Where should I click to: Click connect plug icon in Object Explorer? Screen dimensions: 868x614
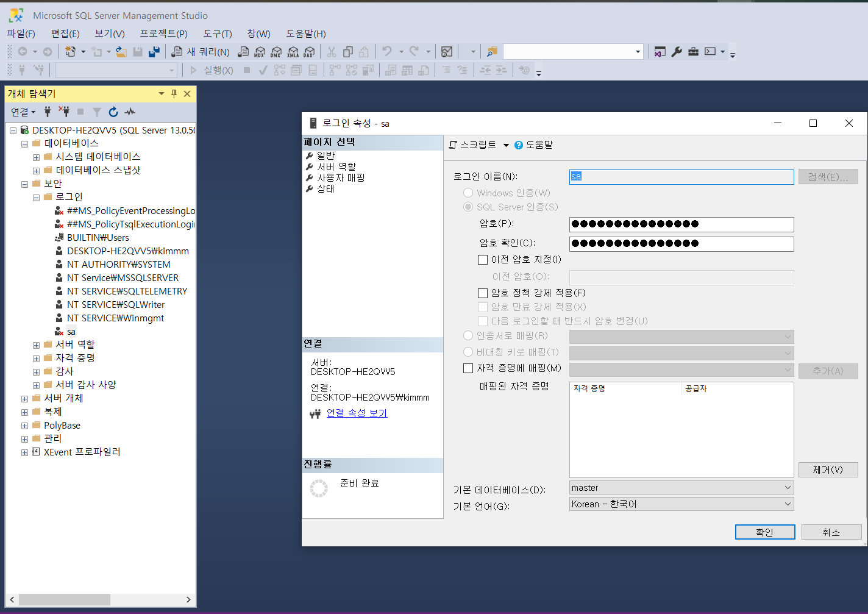click(48, 112)
